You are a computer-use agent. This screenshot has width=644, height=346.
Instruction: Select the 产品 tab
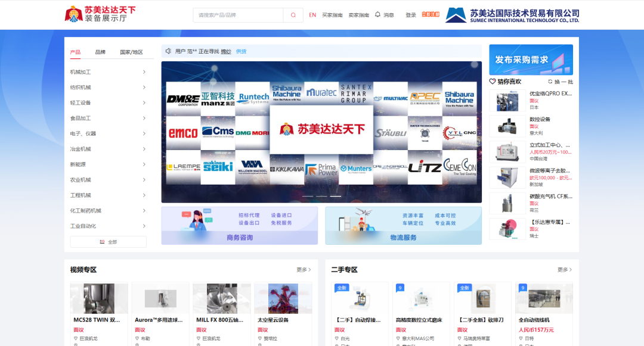[75, 52]
